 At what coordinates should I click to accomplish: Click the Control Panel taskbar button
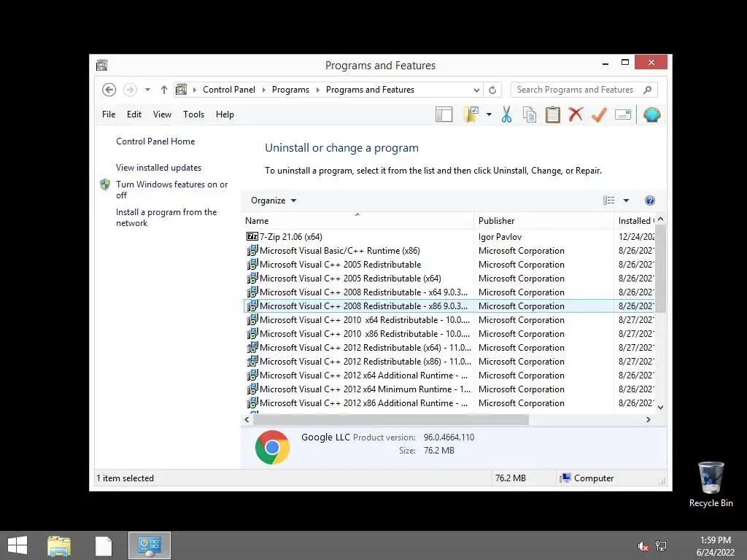point(149,545)
